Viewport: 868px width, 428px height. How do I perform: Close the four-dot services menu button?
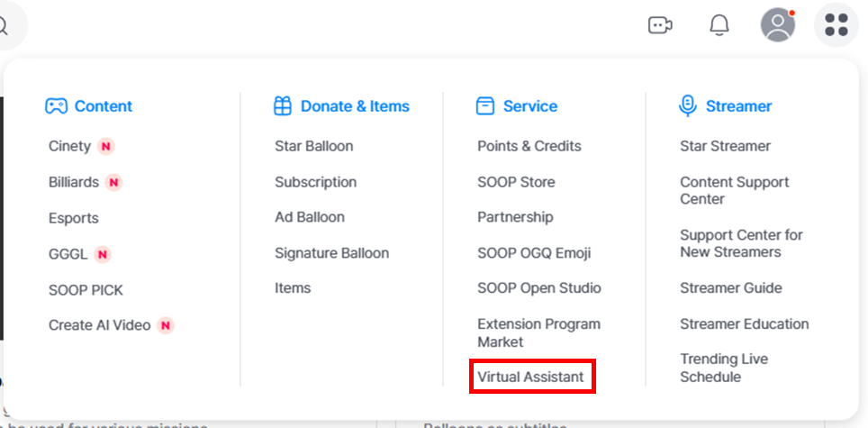pos(836,25)
